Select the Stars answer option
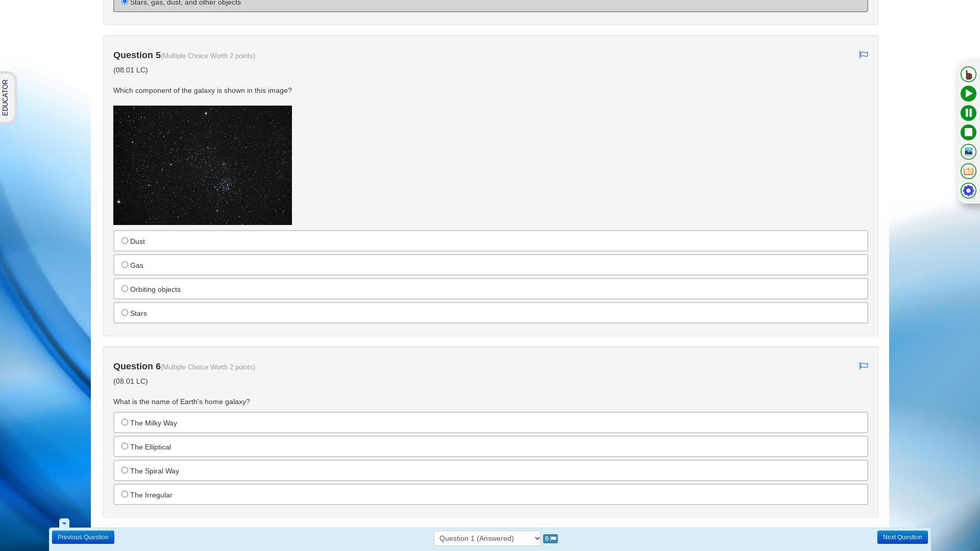Image resolution: width=980 pixels, height=551 pixels. [x=125, y=313]
